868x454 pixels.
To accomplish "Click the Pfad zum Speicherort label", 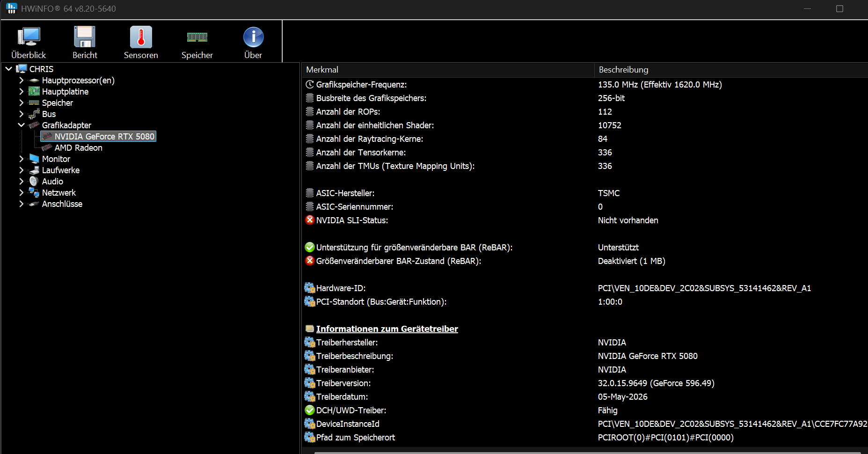I will 356,437.
